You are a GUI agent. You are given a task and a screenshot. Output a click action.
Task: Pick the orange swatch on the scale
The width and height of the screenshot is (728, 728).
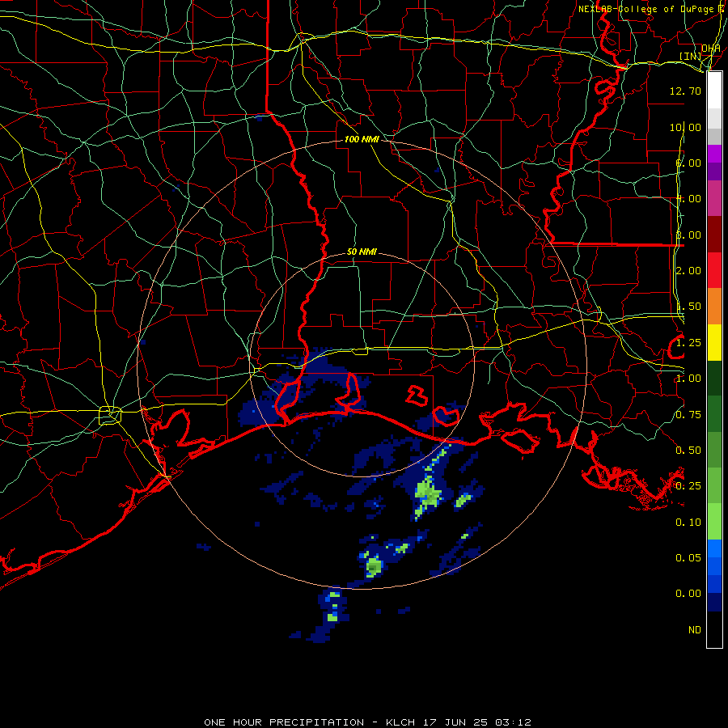[x=714, y=307]
